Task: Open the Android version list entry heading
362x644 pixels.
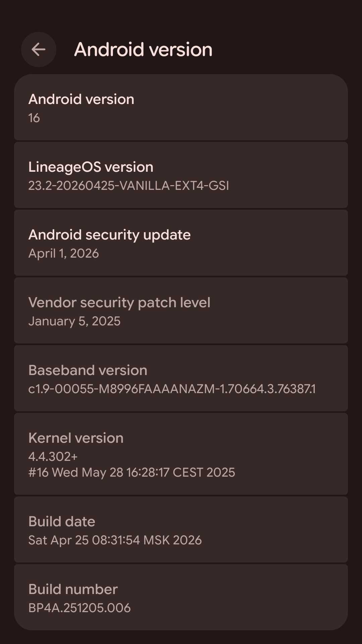Action: tap(81, 99)
